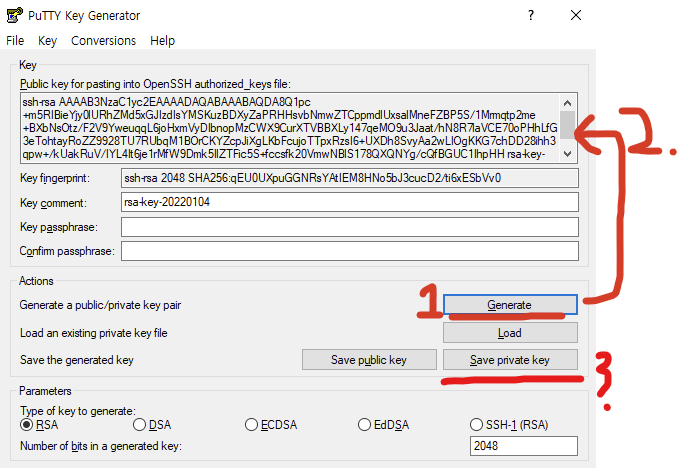Click the 'Load an existing private key file' label
The height and width of the screenshot is (470, 683).
pos(94,333)
